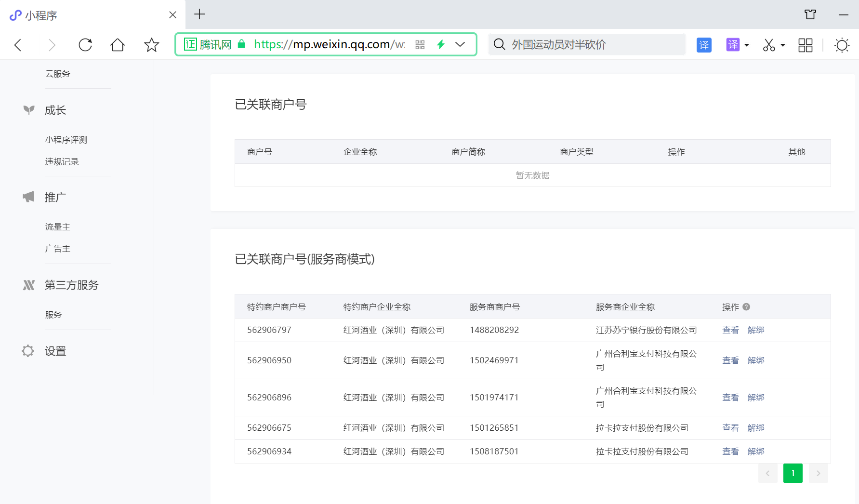Go to next page of merchant table
This screenshot has width=859, height=504.
819,473
